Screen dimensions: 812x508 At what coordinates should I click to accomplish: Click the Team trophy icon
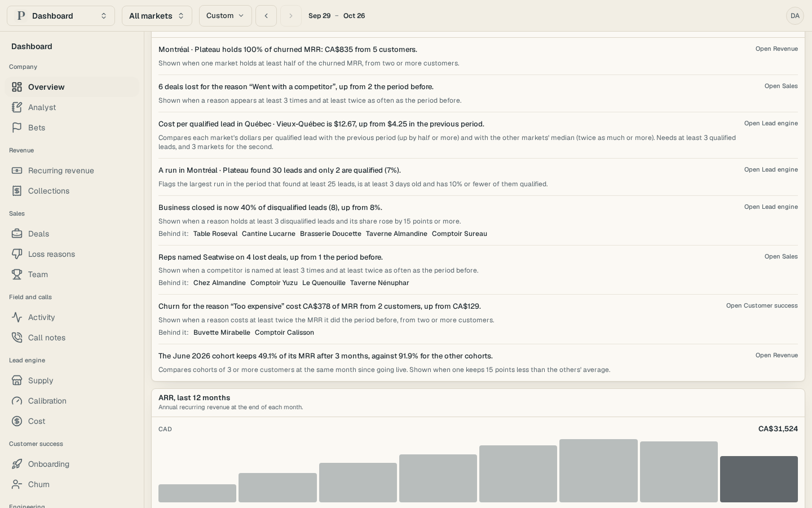[17, 274]
